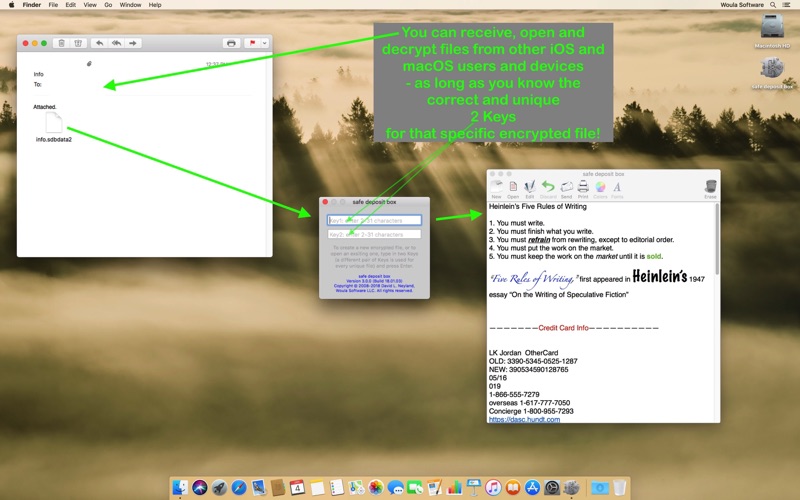Select the info.sdbdata2 attachment file

(x=54, y=127)
